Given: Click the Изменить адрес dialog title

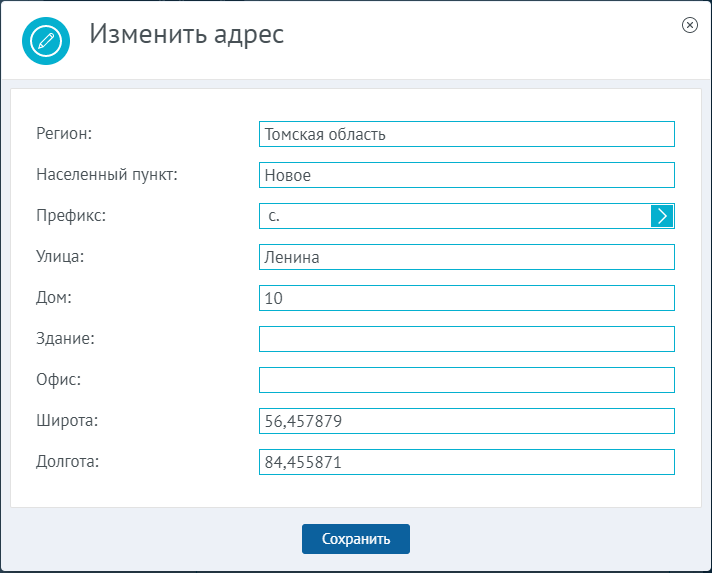Looking at the screenshot, I should point(187,34).
